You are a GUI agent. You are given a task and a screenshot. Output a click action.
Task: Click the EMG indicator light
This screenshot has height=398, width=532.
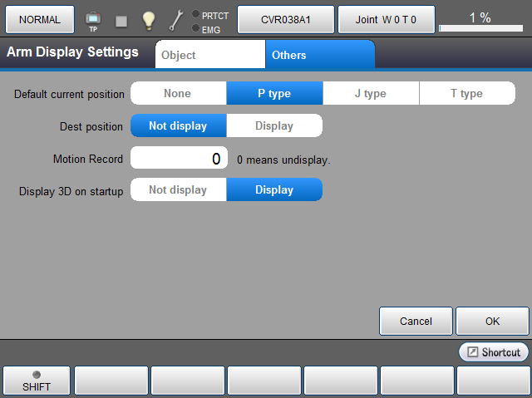point(195,29)
